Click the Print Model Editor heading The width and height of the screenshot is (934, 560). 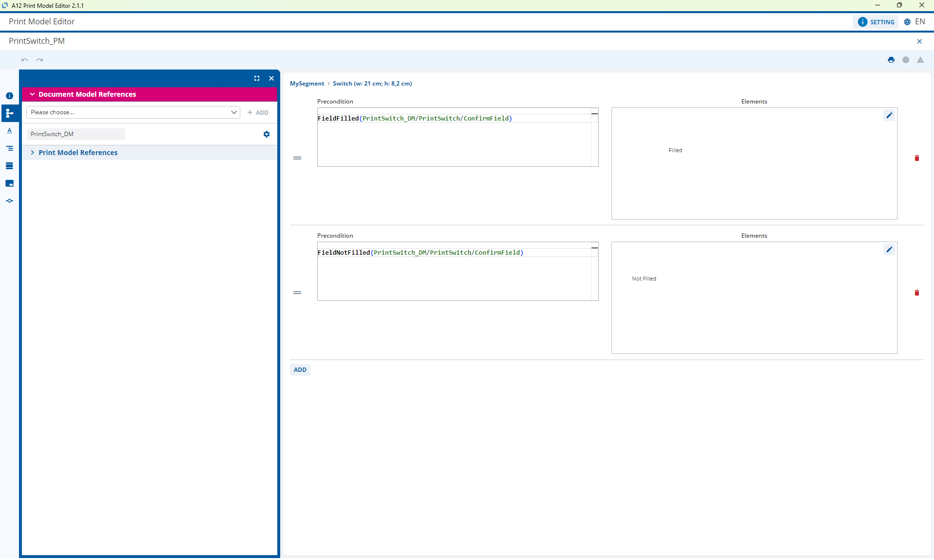click(42, 21)
